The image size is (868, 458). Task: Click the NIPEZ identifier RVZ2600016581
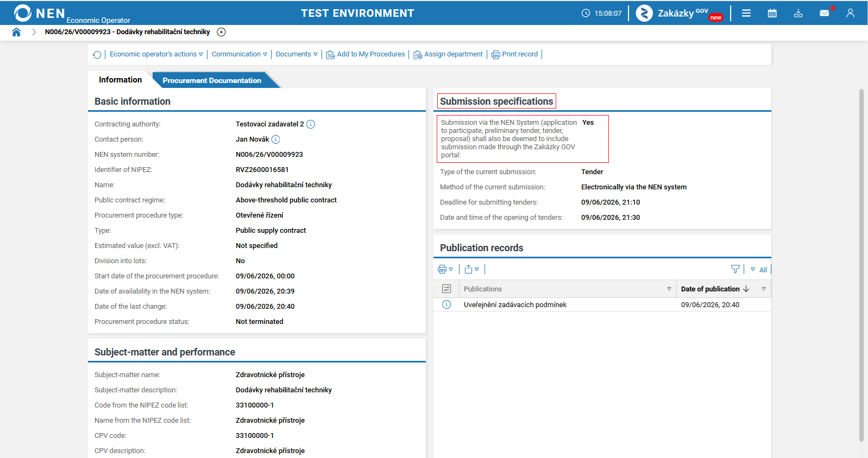click(x=262, y=170)
